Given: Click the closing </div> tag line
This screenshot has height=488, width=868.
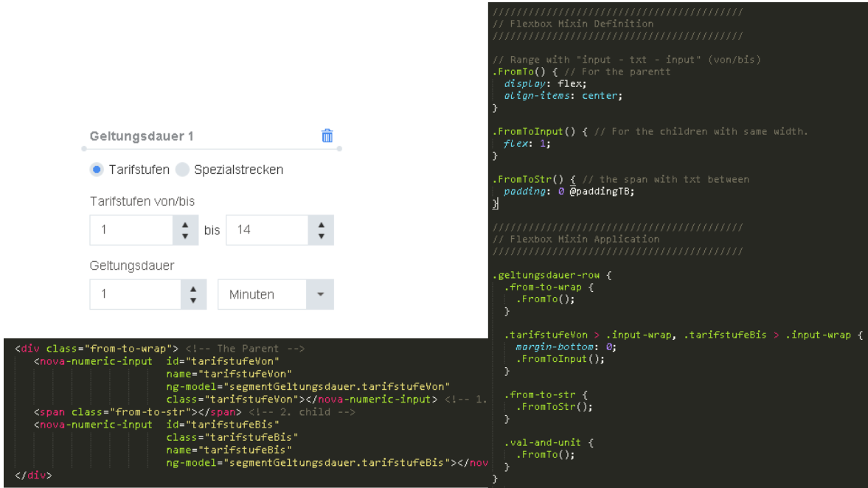Looking at the screenshot, I should pos(33,475).
